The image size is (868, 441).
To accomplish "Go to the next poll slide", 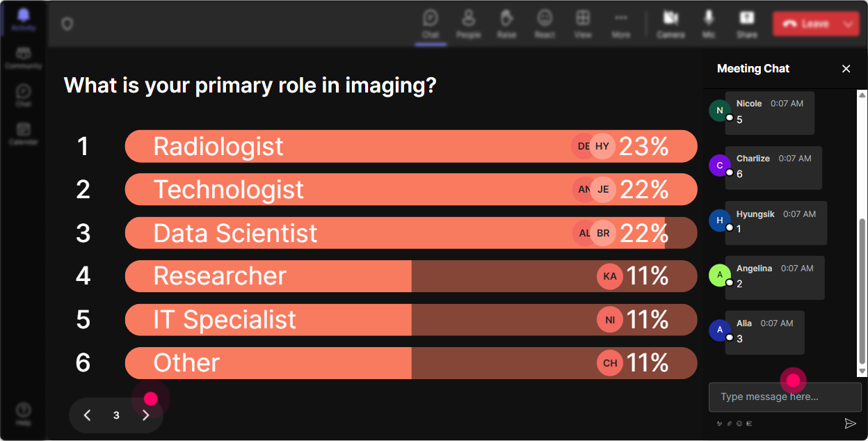I will [x=146, y=415].
